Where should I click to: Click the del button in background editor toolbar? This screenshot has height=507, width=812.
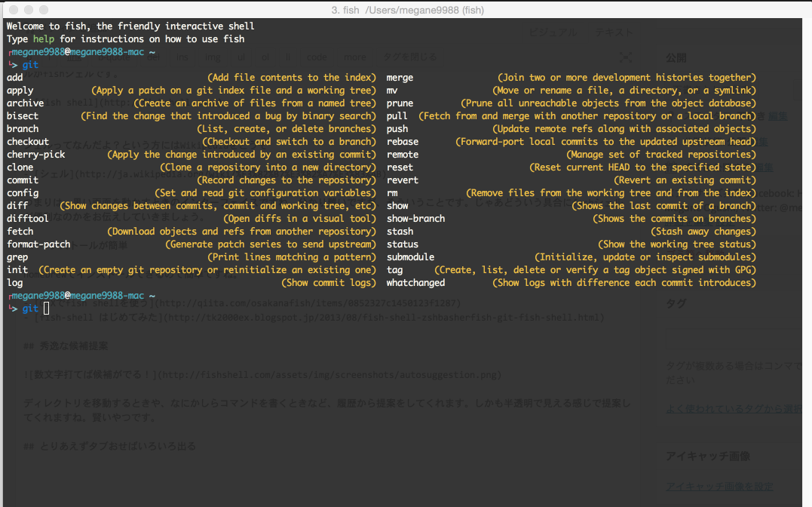[x=153, y=57]
